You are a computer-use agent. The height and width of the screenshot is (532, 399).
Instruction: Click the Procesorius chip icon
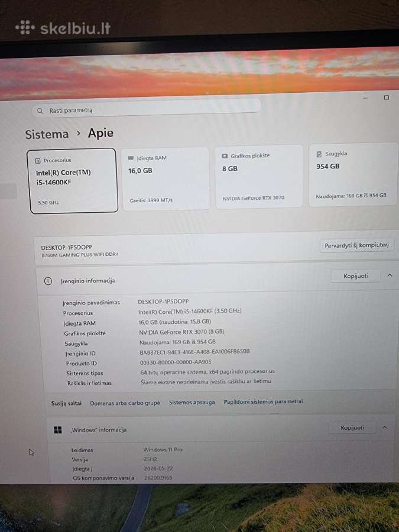[38, 160]
